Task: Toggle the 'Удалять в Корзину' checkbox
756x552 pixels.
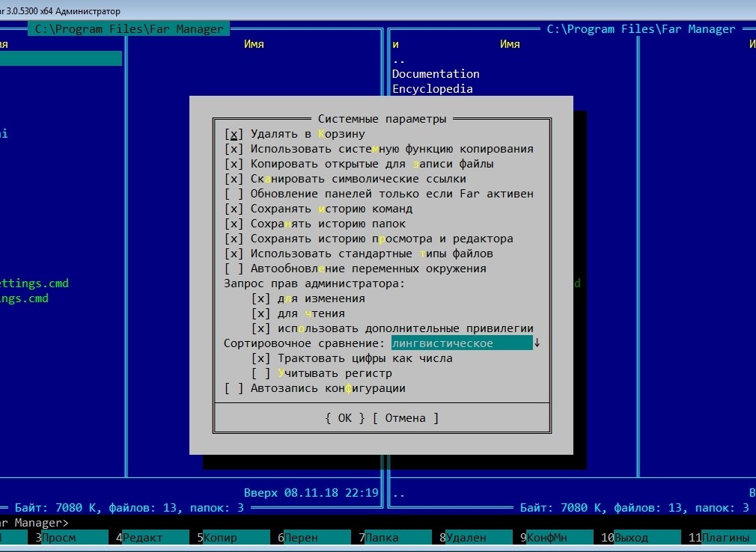Action: click(234, 134)
